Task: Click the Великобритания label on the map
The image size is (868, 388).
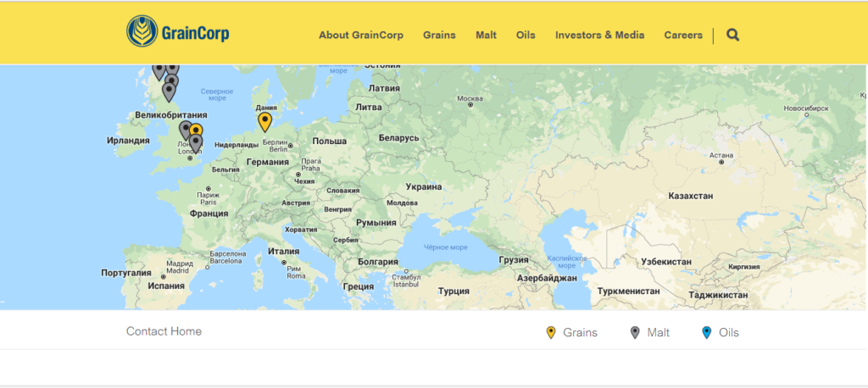Action: 171,115
